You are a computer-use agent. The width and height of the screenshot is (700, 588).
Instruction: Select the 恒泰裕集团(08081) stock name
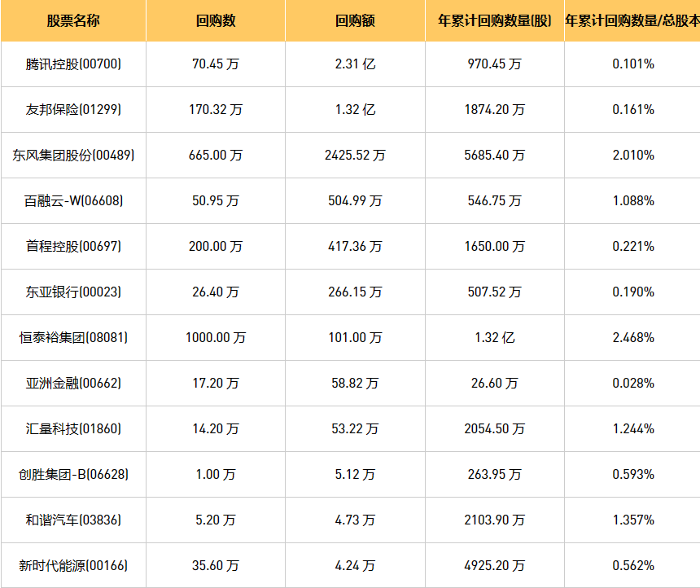pyautogui.click(x=73, y=338)
